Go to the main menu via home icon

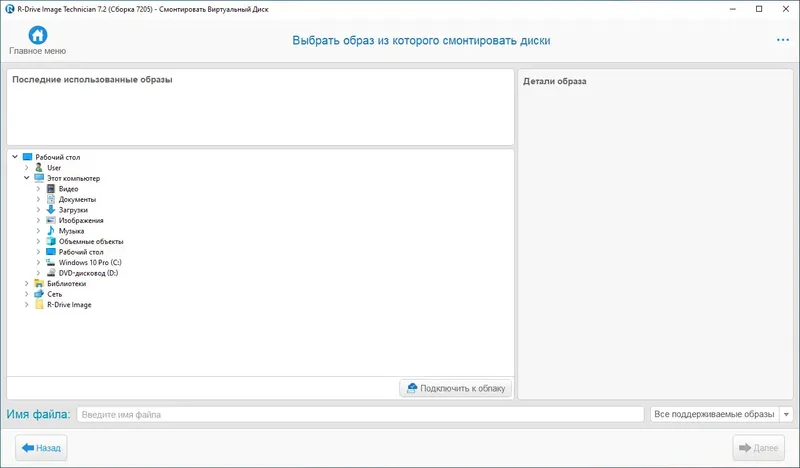[38, 35]
